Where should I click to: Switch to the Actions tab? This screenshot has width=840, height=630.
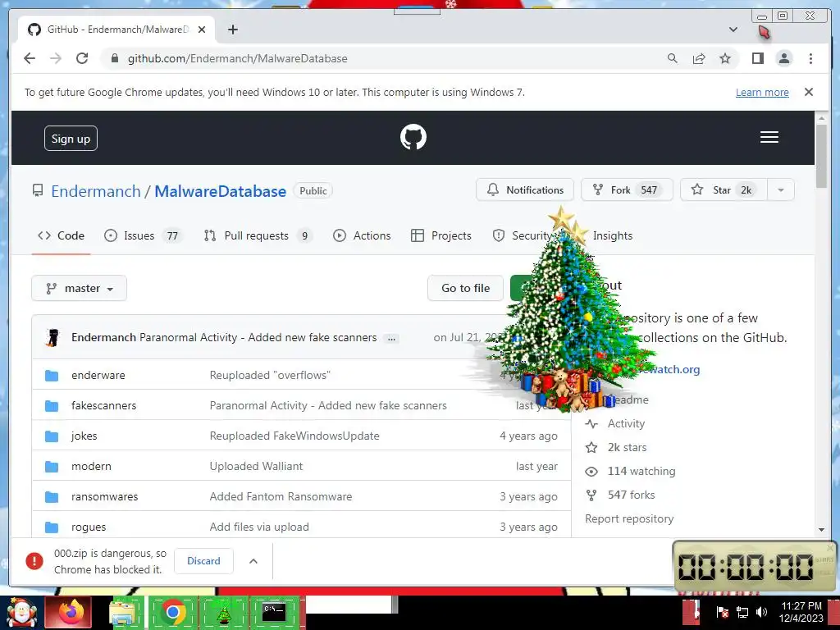pos(362,235)
